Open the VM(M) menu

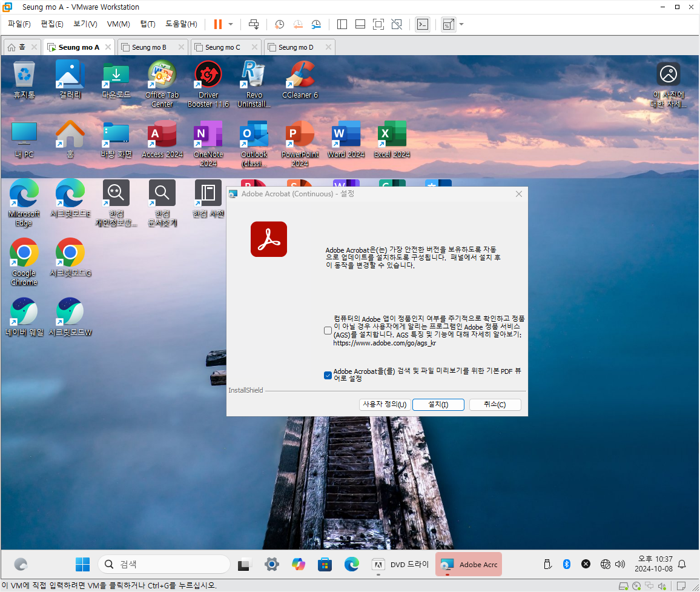[118, 24]
